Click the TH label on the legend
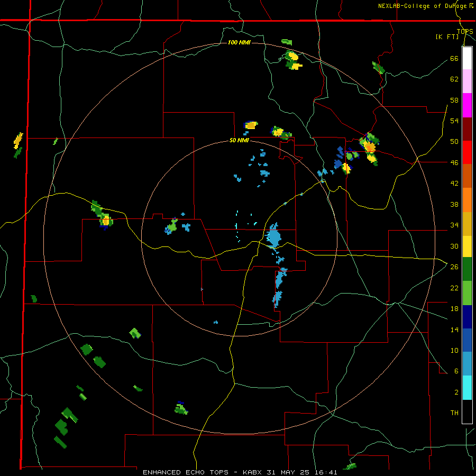Image resolution: width=476 pixels, height=476 pixels. coord(454,413)
